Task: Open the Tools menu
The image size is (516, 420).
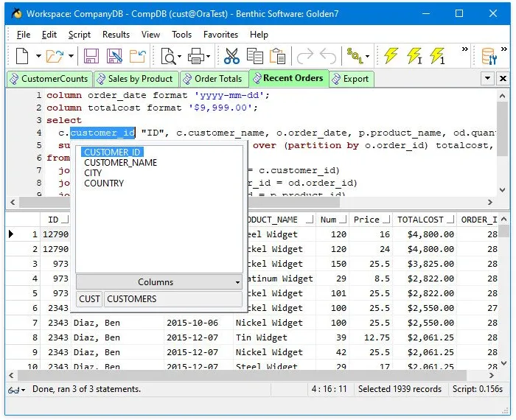Action: click(x=181, y=35)
